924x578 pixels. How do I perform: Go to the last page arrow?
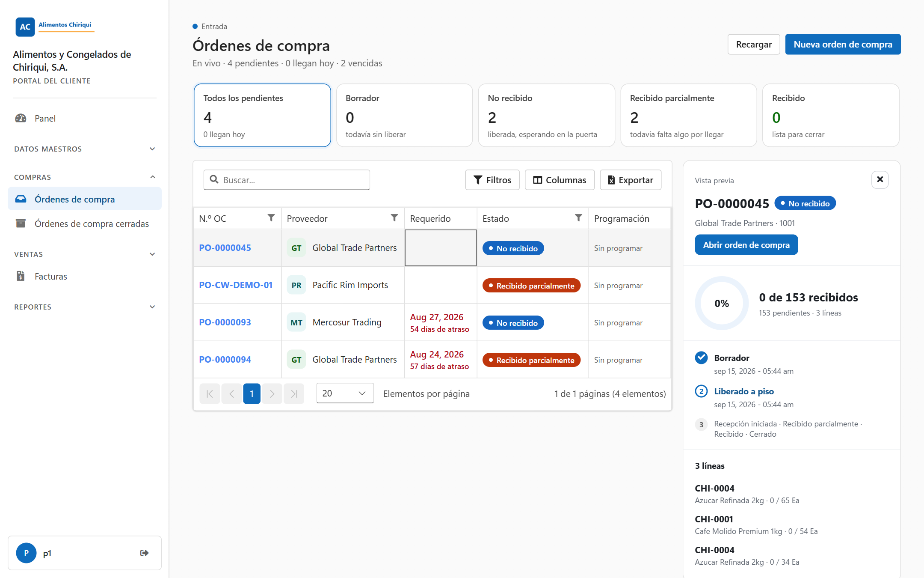tap(294, 393)
